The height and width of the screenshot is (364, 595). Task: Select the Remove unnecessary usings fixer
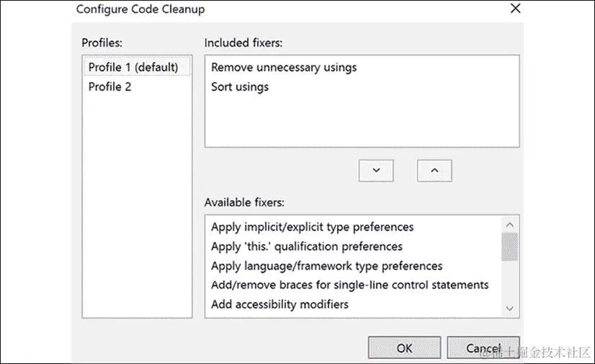tap(284, 68)
